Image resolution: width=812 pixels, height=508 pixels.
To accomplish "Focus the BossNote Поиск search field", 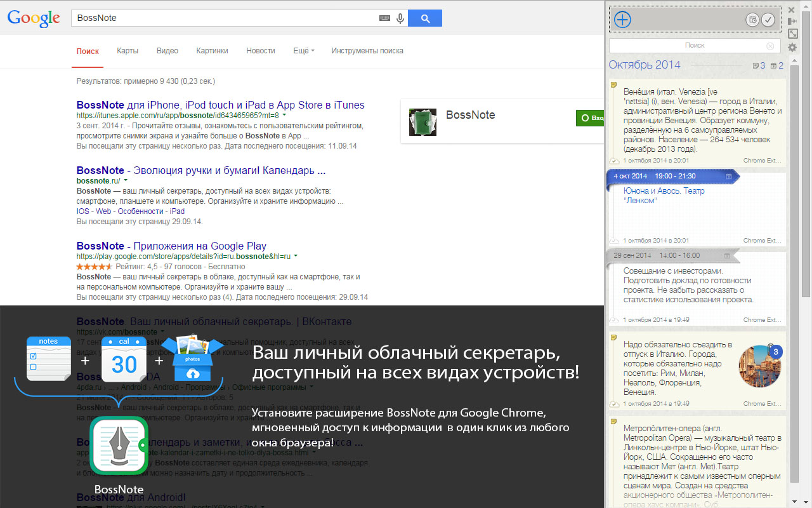I will [695, 46].
